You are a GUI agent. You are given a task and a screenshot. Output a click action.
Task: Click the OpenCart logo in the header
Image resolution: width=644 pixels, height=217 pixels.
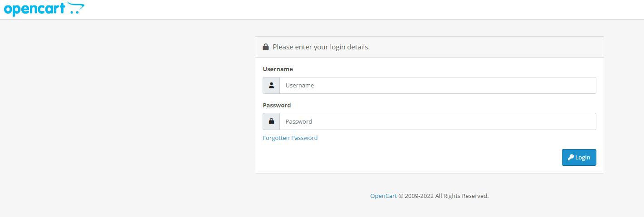44,9
